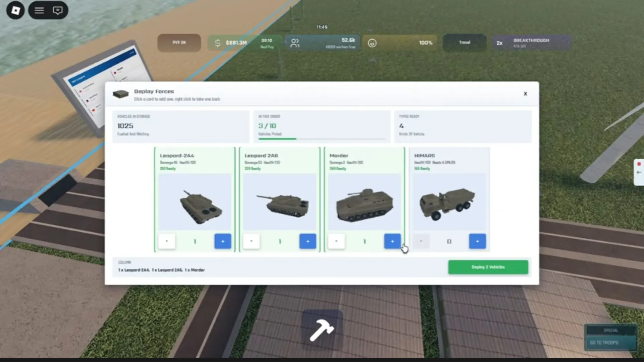Select the Leopard 2A6 tank picture
644x362 pixels.
[x=280, y=202]
